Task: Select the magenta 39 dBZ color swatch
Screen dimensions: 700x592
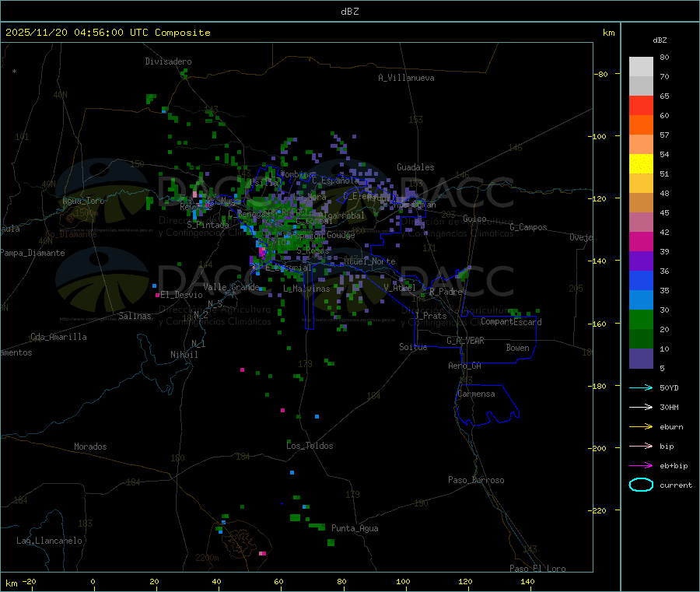Action: 641,241
